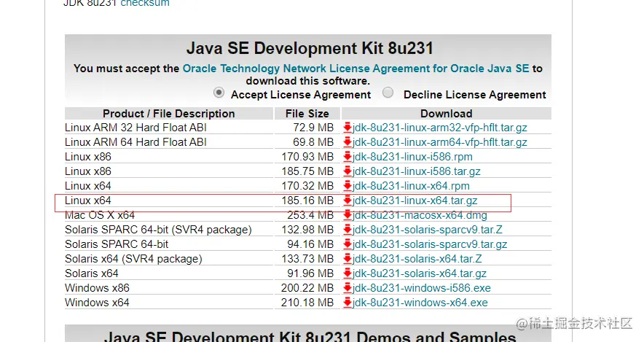Download jdk-8u231-linux-arm64-vfp-hflt.tar.gz link
The image size is (644, 342).
[439, 142]
